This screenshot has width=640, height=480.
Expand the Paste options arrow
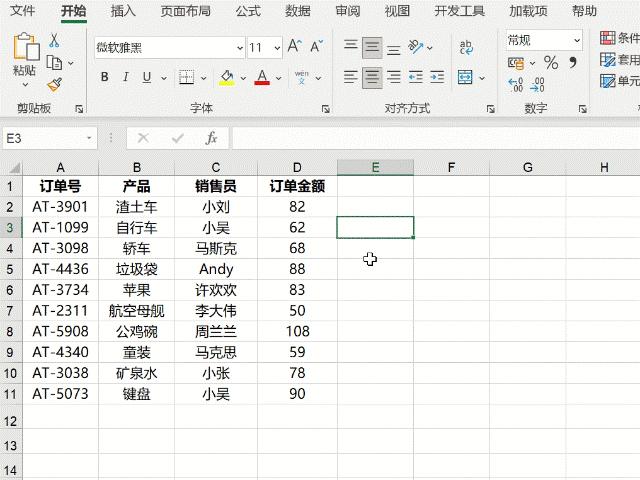(x=25, y=85)
